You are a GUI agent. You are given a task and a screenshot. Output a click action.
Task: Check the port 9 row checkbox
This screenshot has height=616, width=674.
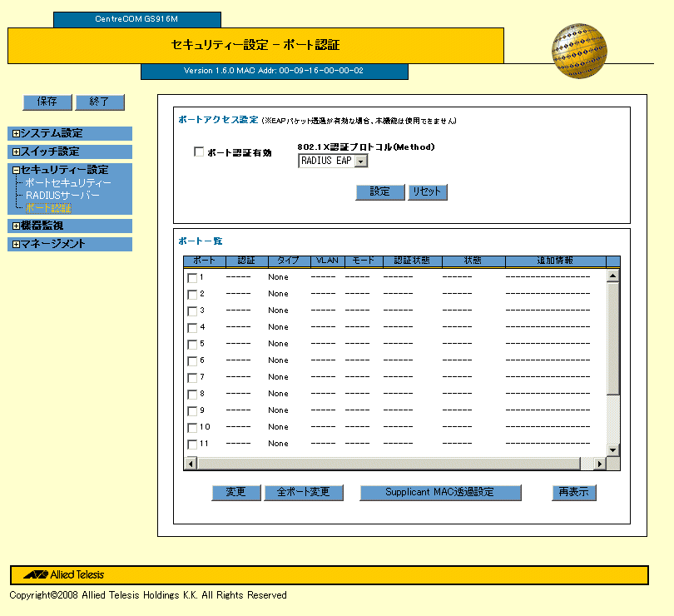coord(192,410)
